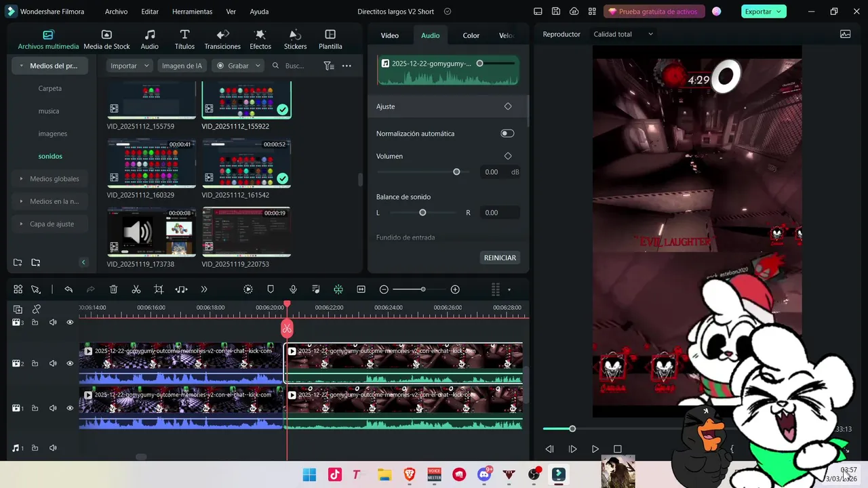Mute video track 2 speaker
This screenshot has height=488, width=868.
point(53,363)
